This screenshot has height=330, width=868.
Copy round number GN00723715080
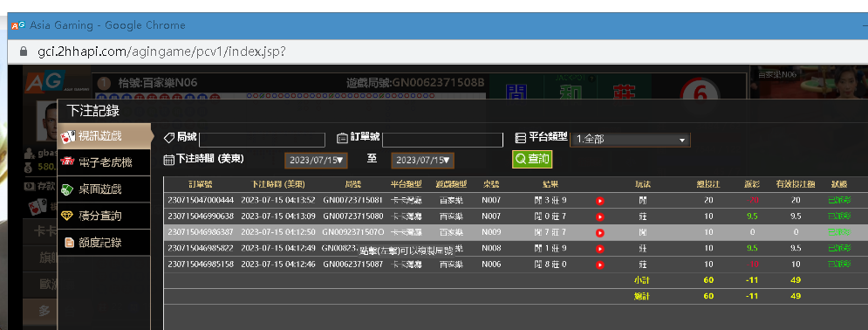(352, 216)
